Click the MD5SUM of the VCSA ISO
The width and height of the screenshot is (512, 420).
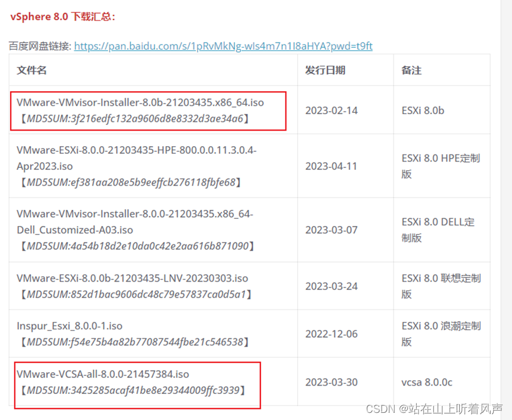click(136, 390)
